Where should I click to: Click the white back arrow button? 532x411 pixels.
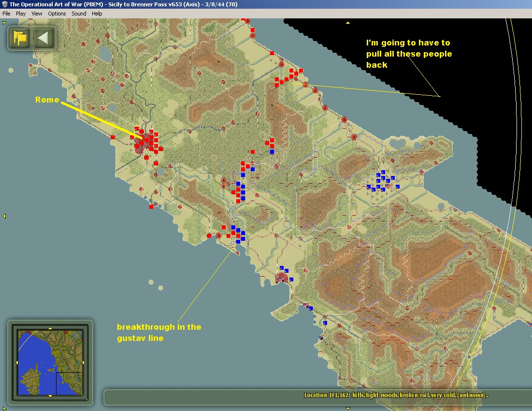[x=43, y=38]
